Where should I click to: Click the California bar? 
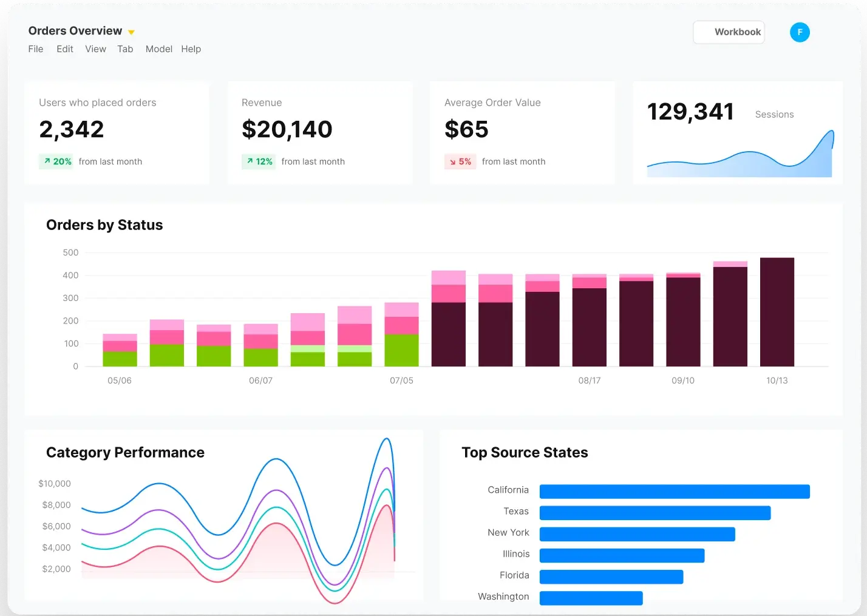click(x=675, y=492)
